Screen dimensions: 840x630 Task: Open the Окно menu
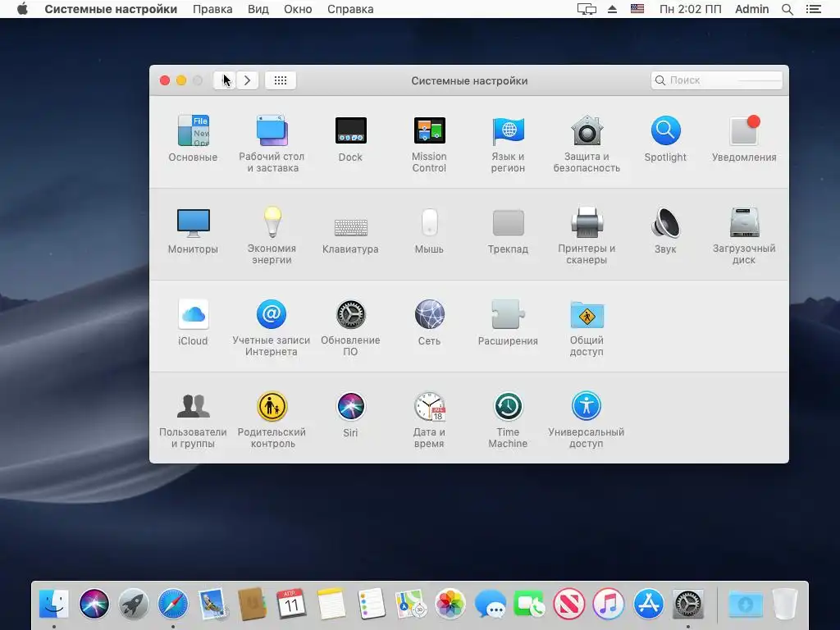(x=298, y=9)
